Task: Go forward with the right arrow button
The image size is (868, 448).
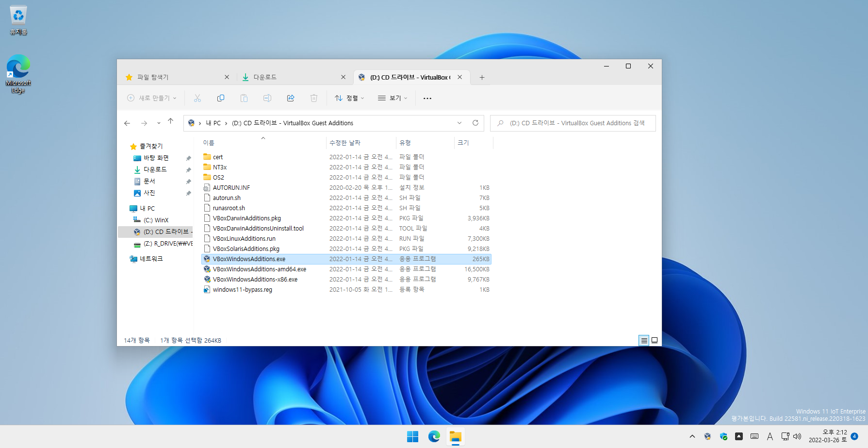Action: pyautogui.click(x=144, y=123)
